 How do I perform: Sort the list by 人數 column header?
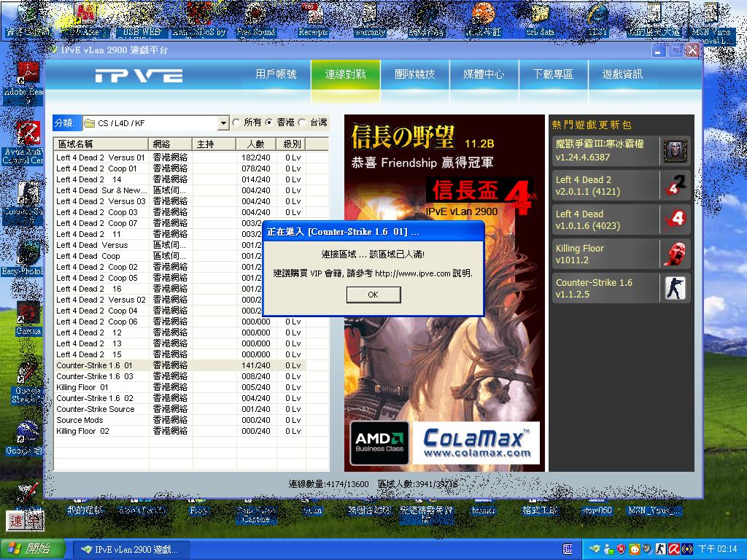click(x=255, y=144)
